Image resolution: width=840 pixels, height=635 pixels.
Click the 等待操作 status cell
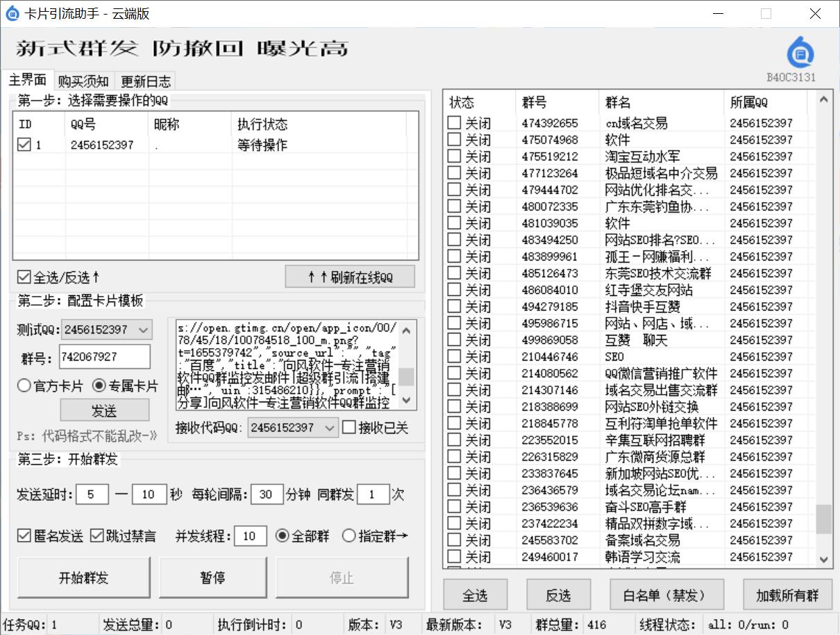point(262,145)
